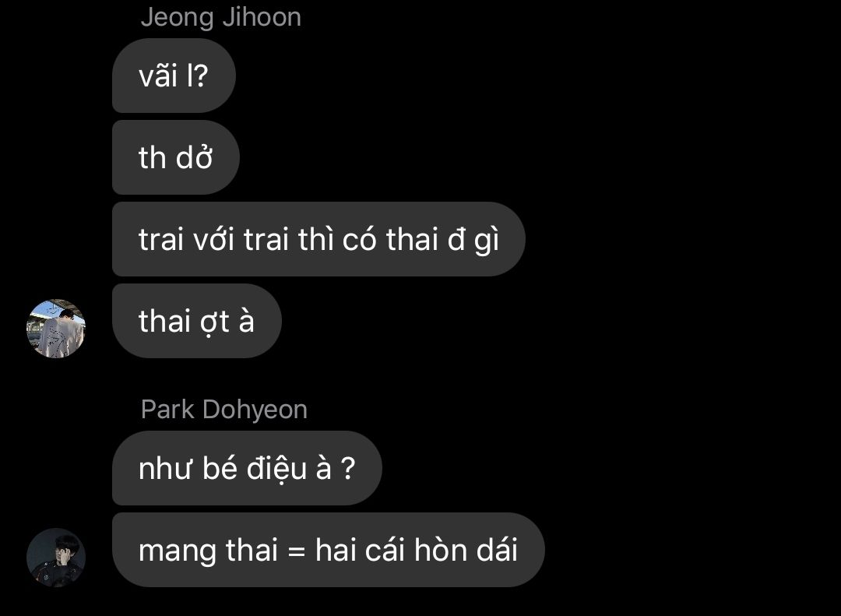This screenshot has width=841, height=616.
Task: Tap message "mang thai = hai cái hòn dái"
Action: [329, 550]
